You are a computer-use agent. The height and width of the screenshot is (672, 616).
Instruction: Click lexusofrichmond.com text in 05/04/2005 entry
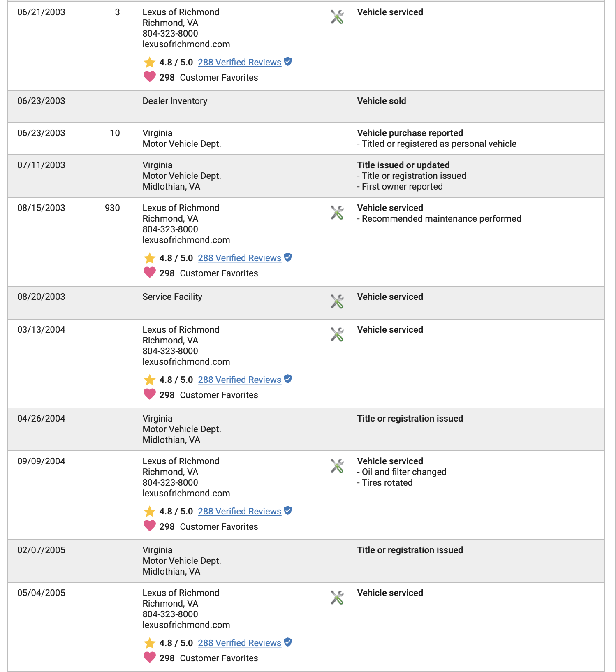[x=186, y=625]
